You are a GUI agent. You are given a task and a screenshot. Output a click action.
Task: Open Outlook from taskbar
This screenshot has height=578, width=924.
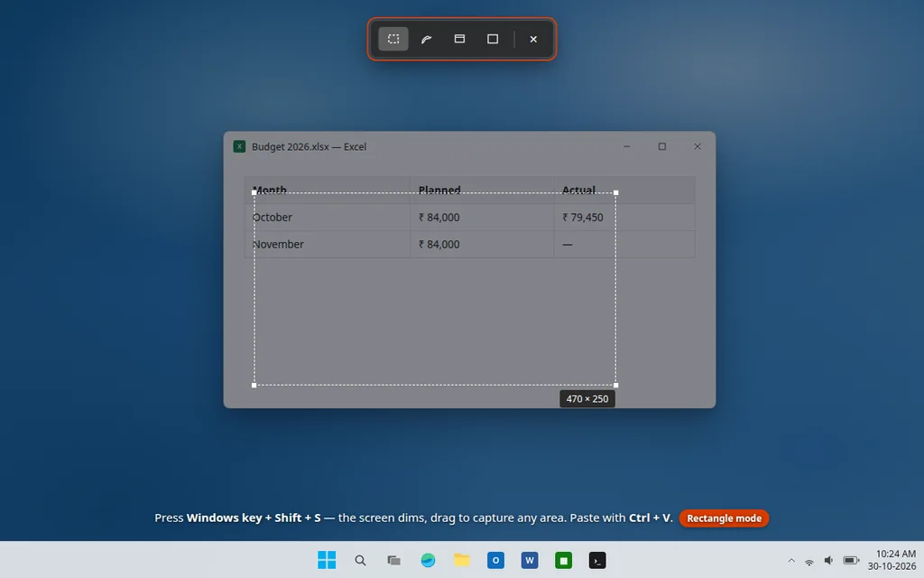(x=495, y=560)
